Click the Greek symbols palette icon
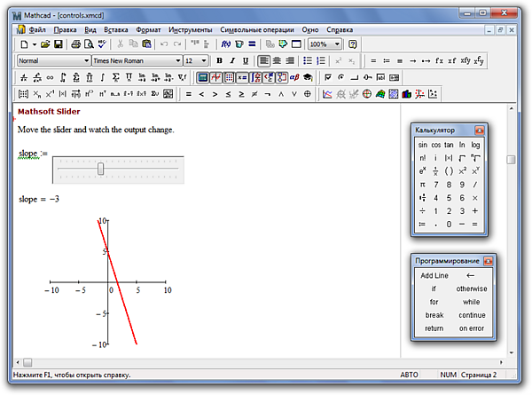The image size is (532, 395). click(x=292, y=77)
